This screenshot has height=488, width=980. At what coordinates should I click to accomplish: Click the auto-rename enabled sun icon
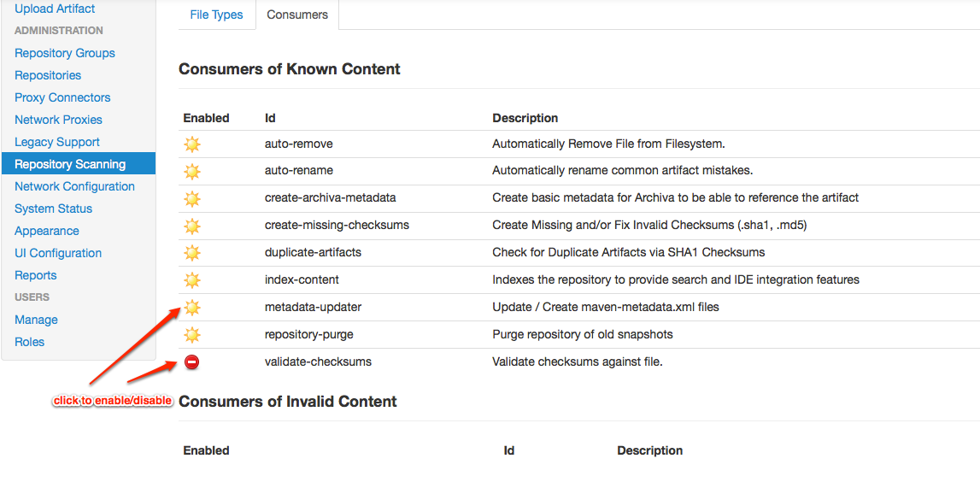click(x=192, y=172)
